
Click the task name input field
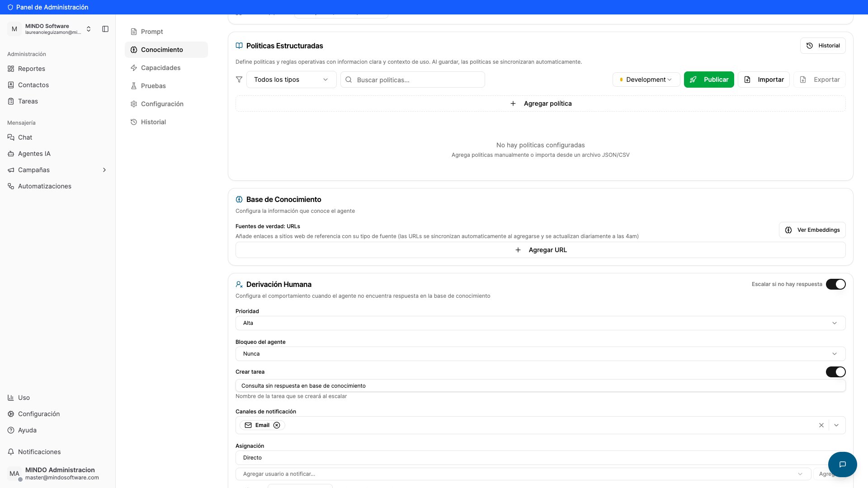541,386
